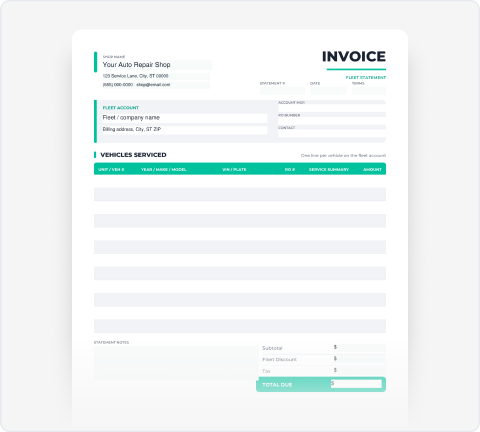Select the first shaded vehicle row
The width and height of the screenshot is (480, 432).
click(240, 194)
